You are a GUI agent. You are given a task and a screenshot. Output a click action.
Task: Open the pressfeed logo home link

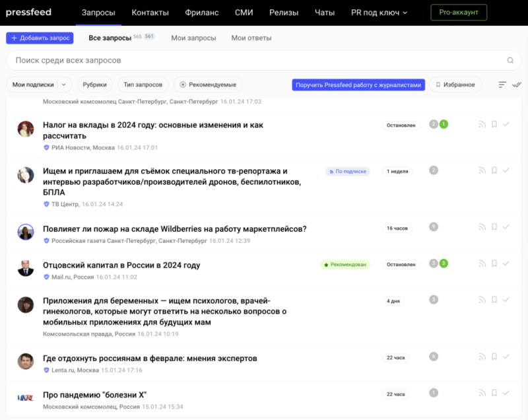click(x=28, y=13)
